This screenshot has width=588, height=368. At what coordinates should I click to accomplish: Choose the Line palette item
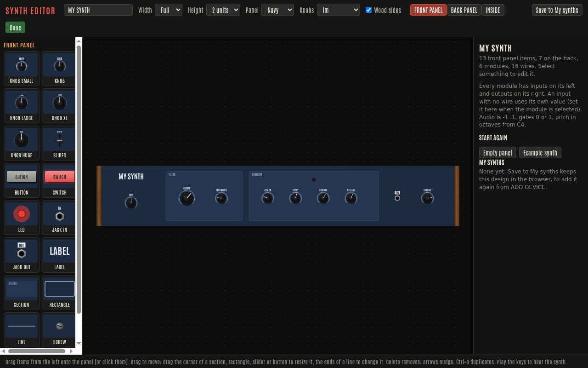[22, 330]
